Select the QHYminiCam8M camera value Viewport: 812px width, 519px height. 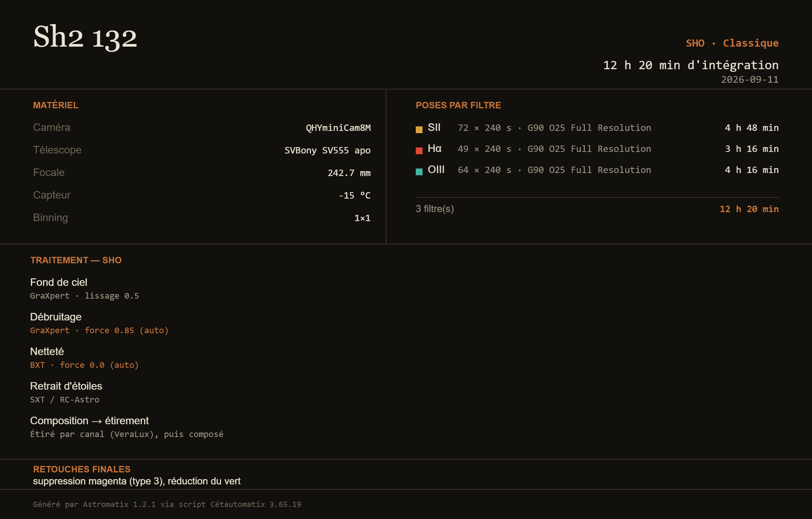338,128
